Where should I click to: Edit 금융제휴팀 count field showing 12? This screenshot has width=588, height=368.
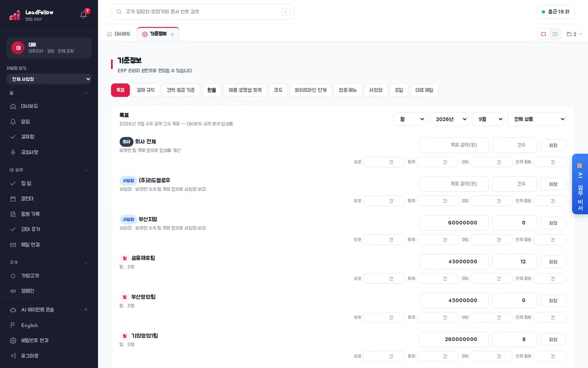point(514,262)
